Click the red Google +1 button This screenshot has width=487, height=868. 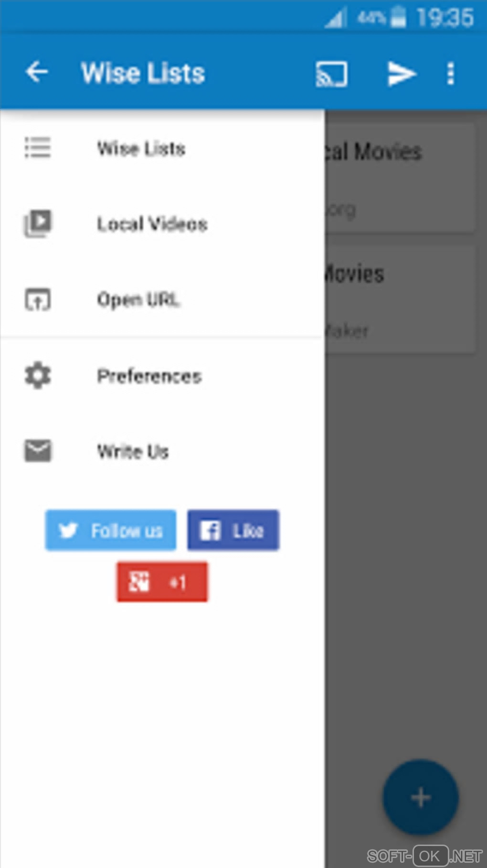point(162,582)
